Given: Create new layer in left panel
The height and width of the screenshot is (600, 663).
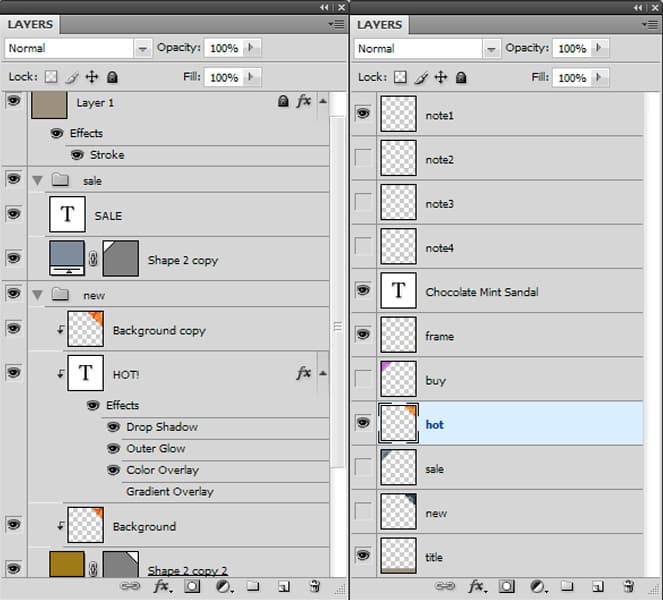Looking at the screenshot, I should pos(284,586).
